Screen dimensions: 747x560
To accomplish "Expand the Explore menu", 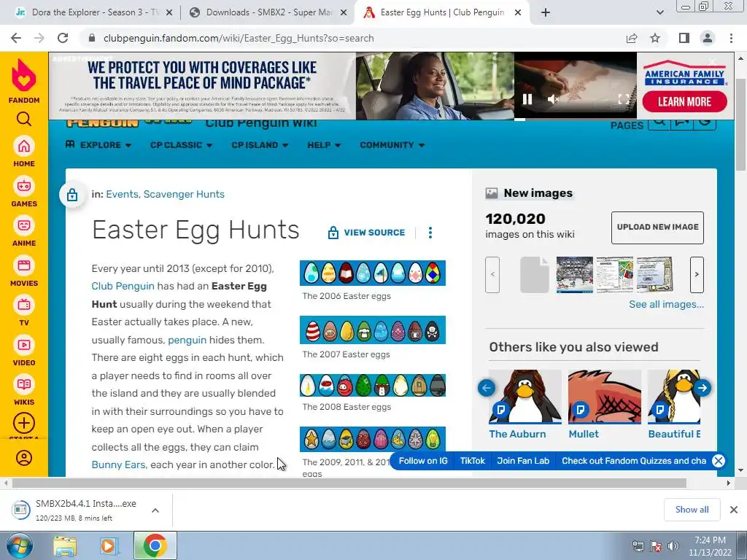I will 98,145.
